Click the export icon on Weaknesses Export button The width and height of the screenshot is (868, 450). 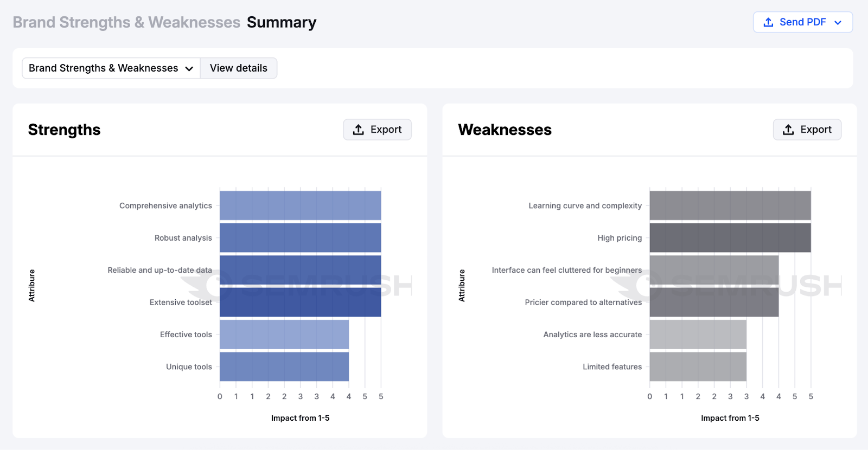(788, 130)
